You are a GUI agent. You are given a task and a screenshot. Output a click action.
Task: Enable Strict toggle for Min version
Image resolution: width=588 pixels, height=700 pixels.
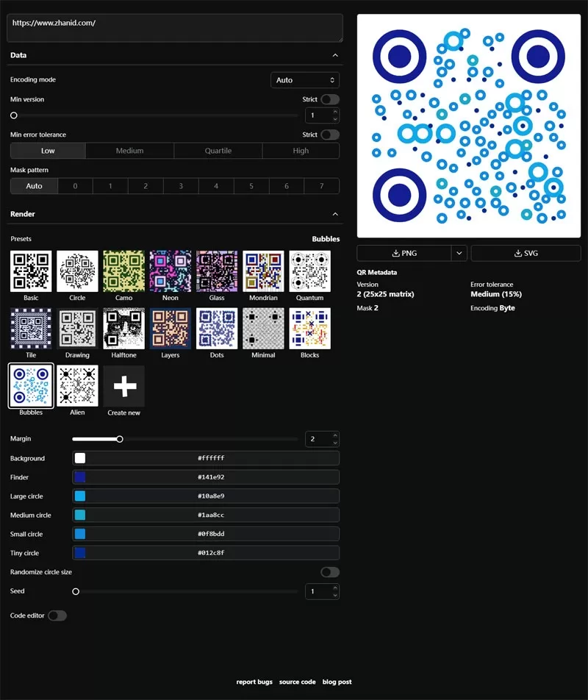tap(330, 99)
